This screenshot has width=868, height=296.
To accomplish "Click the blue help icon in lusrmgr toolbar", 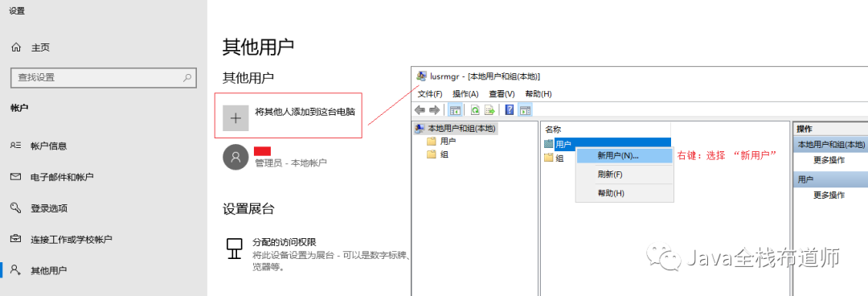I will [510, 109].
